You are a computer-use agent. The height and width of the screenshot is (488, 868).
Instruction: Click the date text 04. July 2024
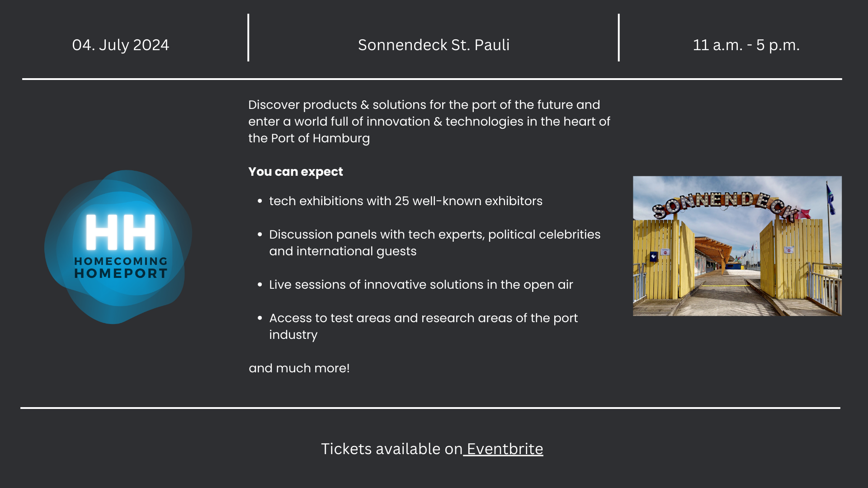click(x=120, y=45)
